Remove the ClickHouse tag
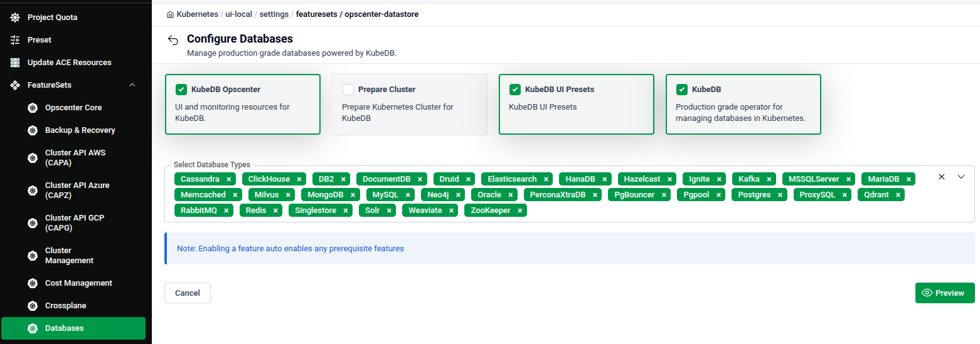The height and width of the screenshot is (344, 980). (300, 179)
